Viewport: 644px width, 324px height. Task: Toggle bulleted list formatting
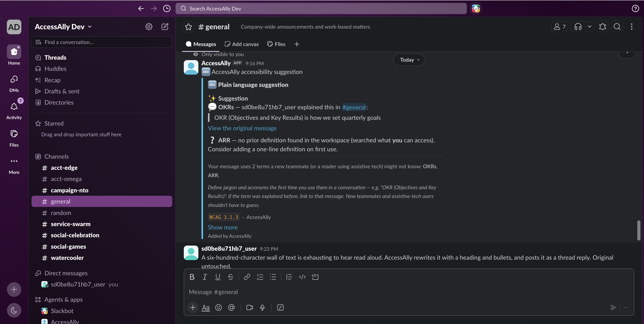(x=273, y=277)
